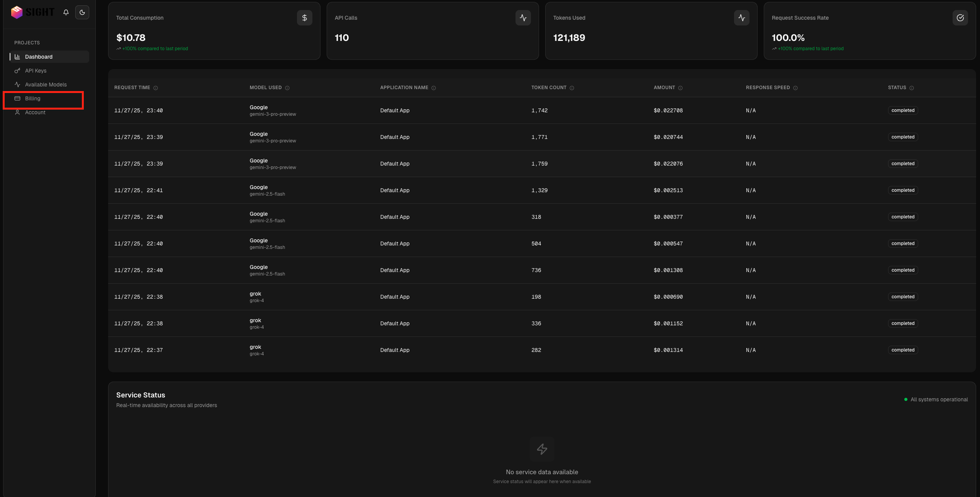Go to Available Models page
Viewport: 980px width, 497px height.
(46, 85)
